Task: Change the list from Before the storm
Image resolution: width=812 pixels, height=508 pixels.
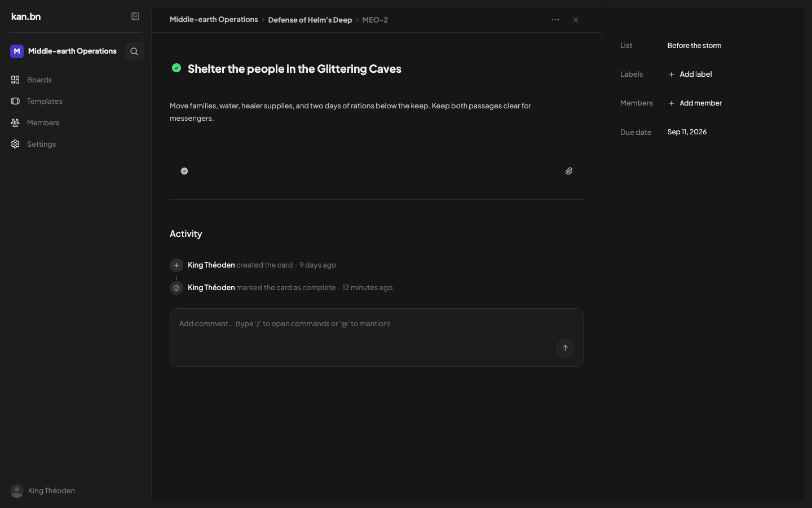Action: click(694, 46)
